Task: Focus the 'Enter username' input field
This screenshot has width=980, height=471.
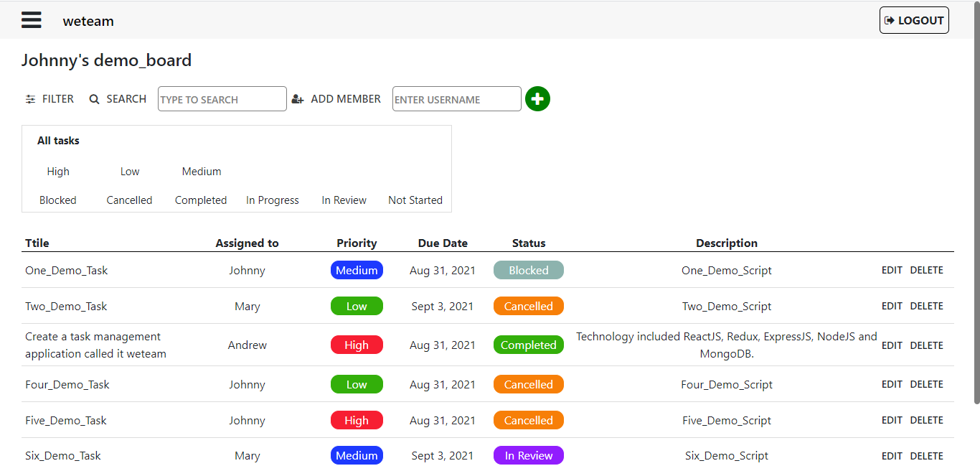Action: click(x=457, y=99)
